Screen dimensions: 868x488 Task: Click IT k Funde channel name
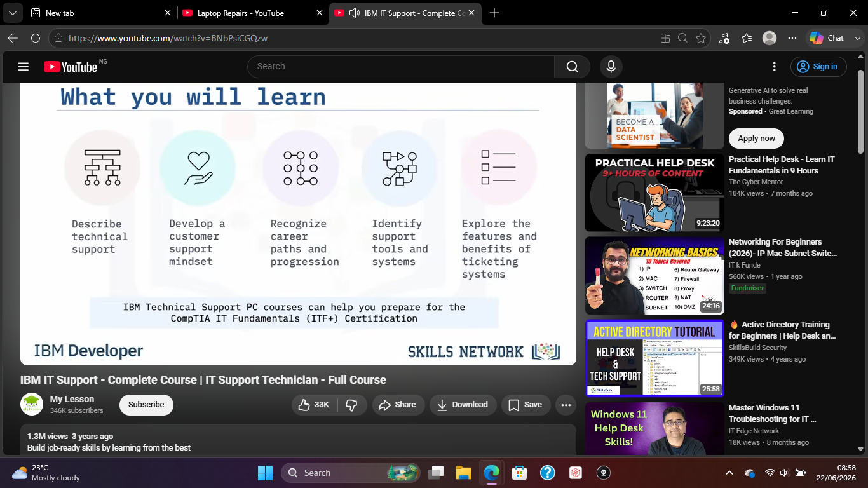[x=746, y=264]
